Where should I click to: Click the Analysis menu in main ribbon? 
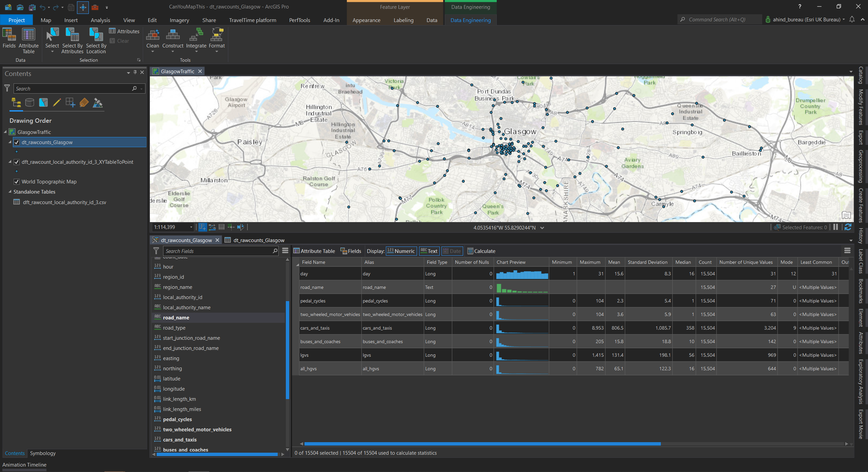(100, 19)
